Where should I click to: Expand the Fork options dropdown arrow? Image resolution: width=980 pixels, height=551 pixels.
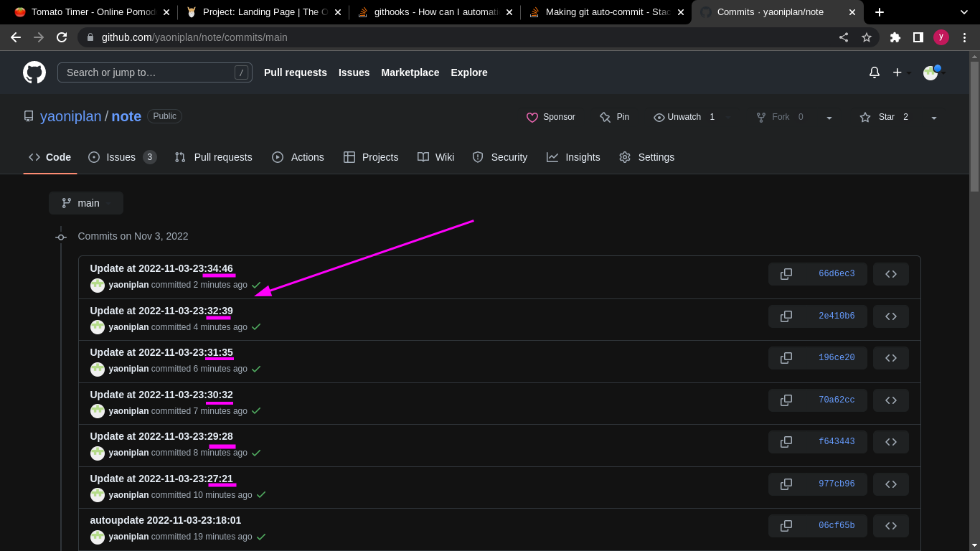pyautogui.click(x=829, y=117)
